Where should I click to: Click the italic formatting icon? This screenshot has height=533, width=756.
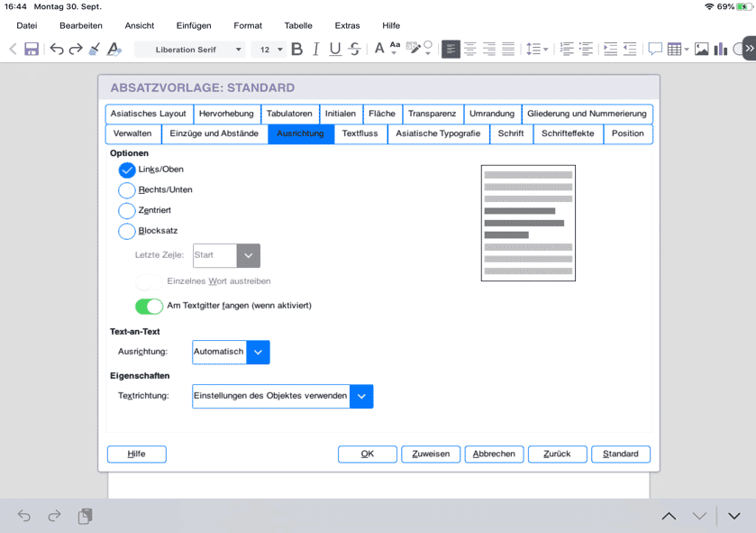click(315, 50)
